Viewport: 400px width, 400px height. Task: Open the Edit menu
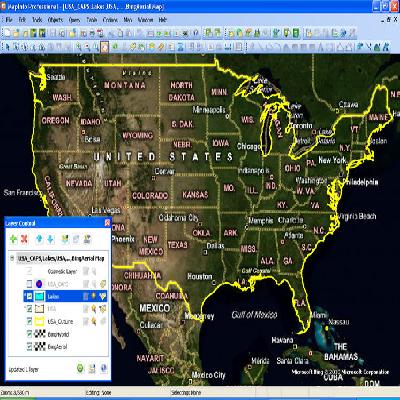pos(22,20)
